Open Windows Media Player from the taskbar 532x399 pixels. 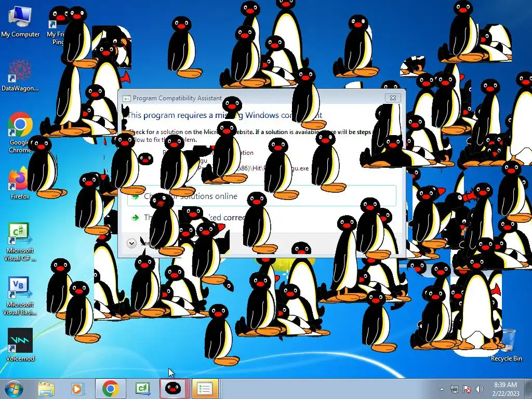pos(77,389)
